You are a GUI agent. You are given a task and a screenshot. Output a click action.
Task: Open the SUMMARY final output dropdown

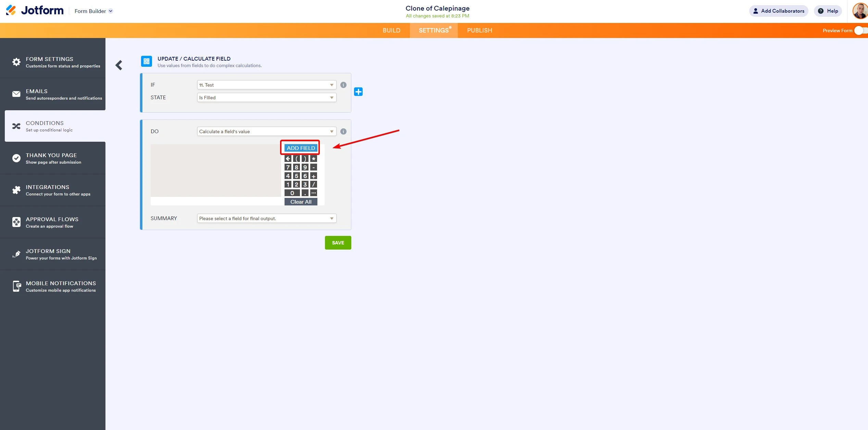[266, 218]
